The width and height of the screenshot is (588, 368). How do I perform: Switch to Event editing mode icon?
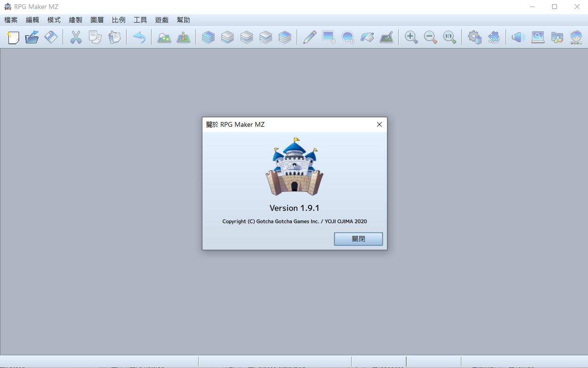click(183, 37)
